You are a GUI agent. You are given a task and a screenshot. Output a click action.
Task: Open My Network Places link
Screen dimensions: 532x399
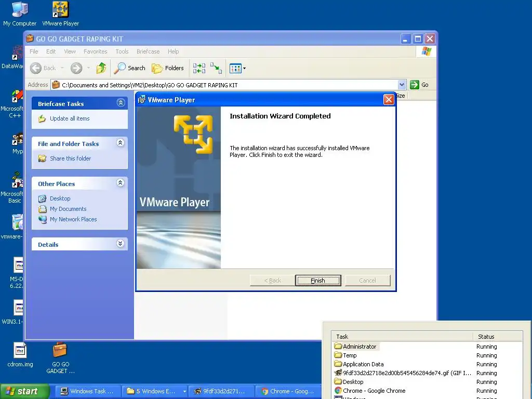click(x=73, y=220)
